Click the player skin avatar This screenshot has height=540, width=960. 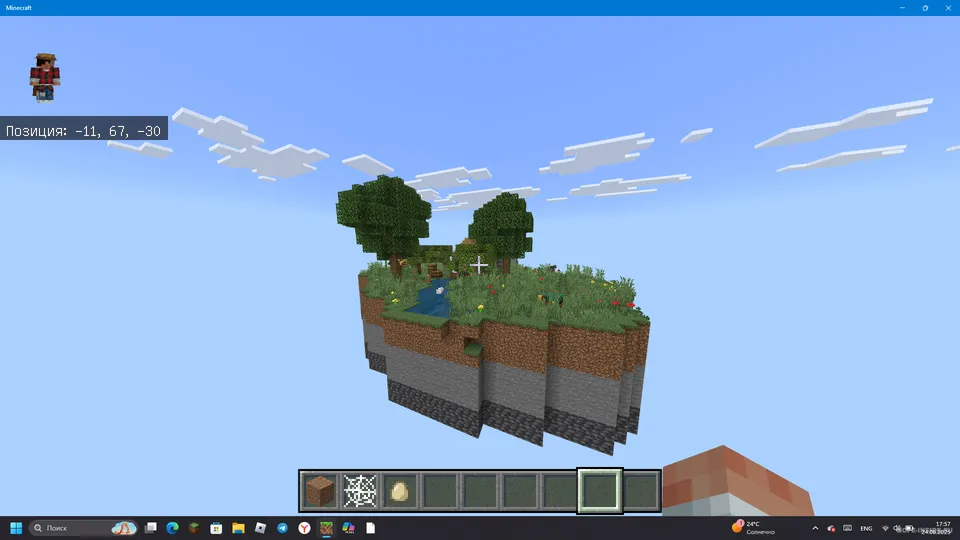point(45,77)
